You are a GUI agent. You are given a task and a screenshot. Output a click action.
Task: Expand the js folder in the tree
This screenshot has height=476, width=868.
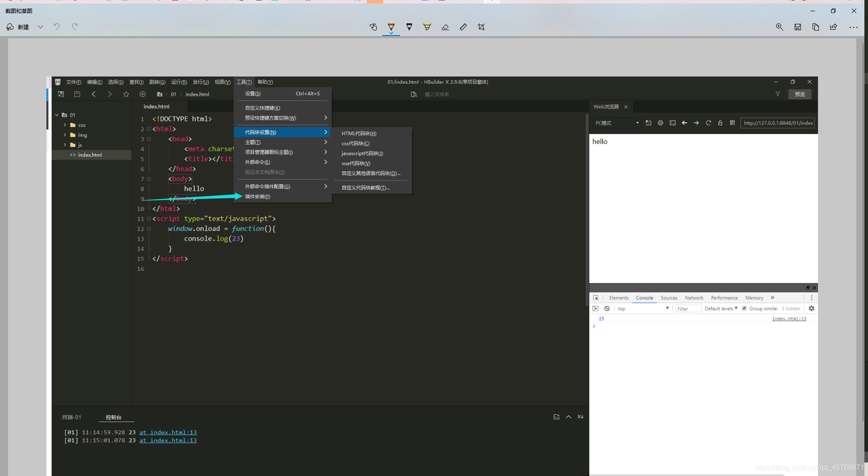point(65,145)
